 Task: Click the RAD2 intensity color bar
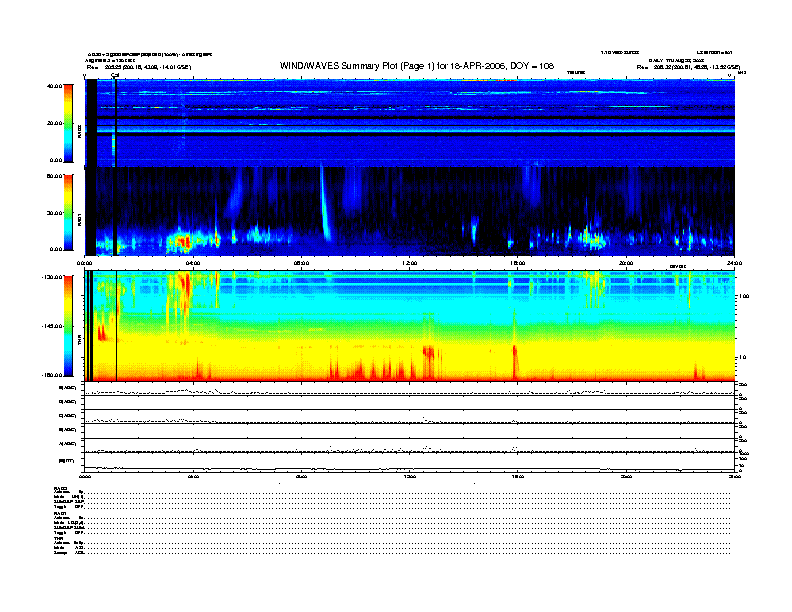tap(68, 123)
